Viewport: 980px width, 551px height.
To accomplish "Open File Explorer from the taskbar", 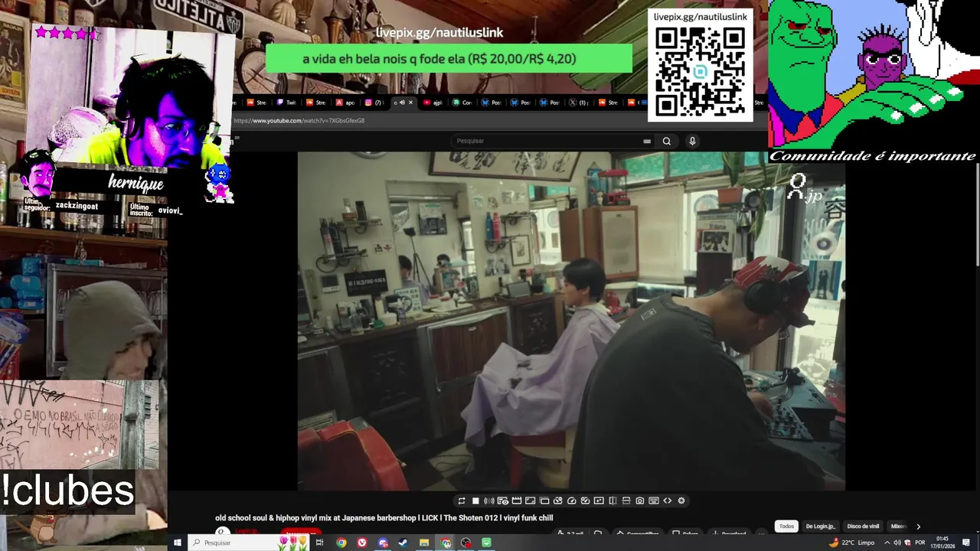I will click(x=424, y=543).
